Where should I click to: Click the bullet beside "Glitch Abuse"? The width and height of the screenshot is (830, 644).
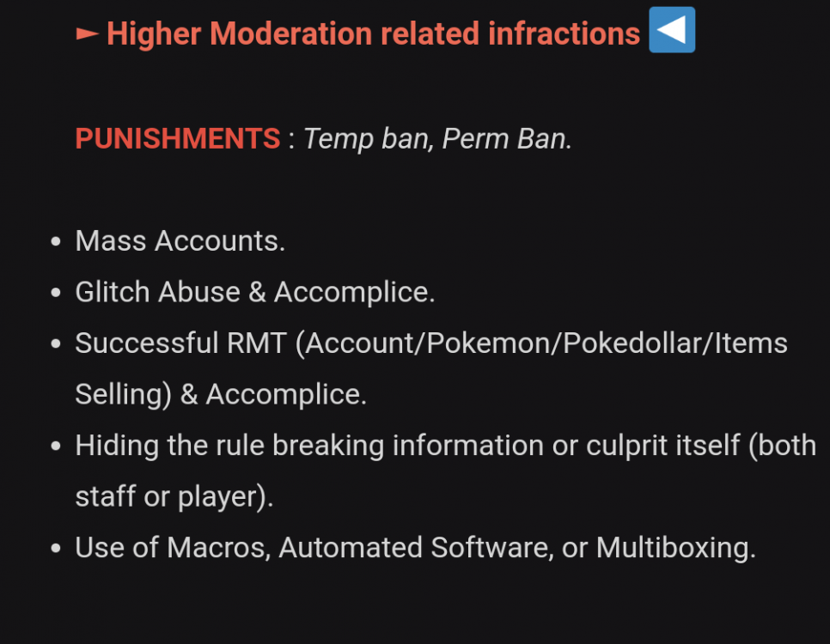click(56, 293)
